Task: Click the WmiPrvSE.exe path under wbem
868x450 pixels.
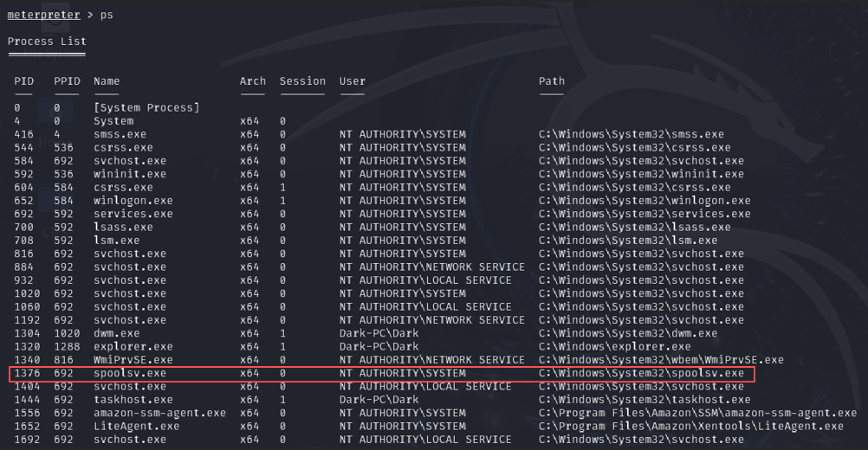Action: pyautogui.click(x=661, y=360)
